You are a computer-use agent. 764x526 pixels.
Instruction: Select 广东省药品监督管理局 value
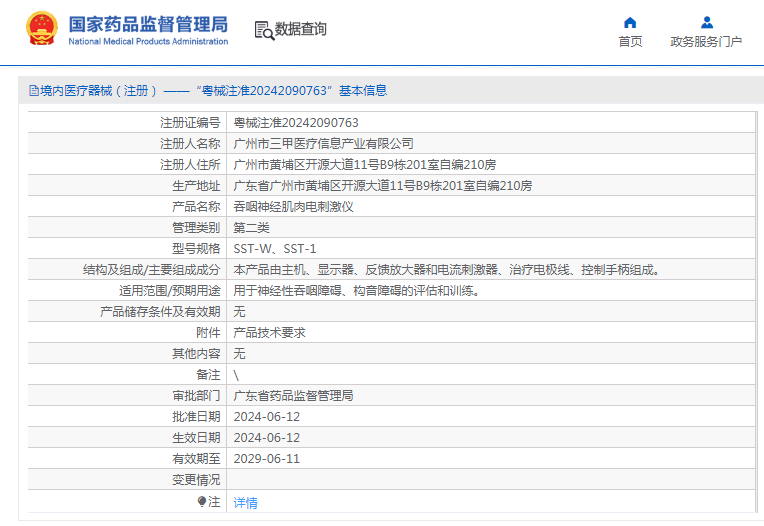coord(293,395)
